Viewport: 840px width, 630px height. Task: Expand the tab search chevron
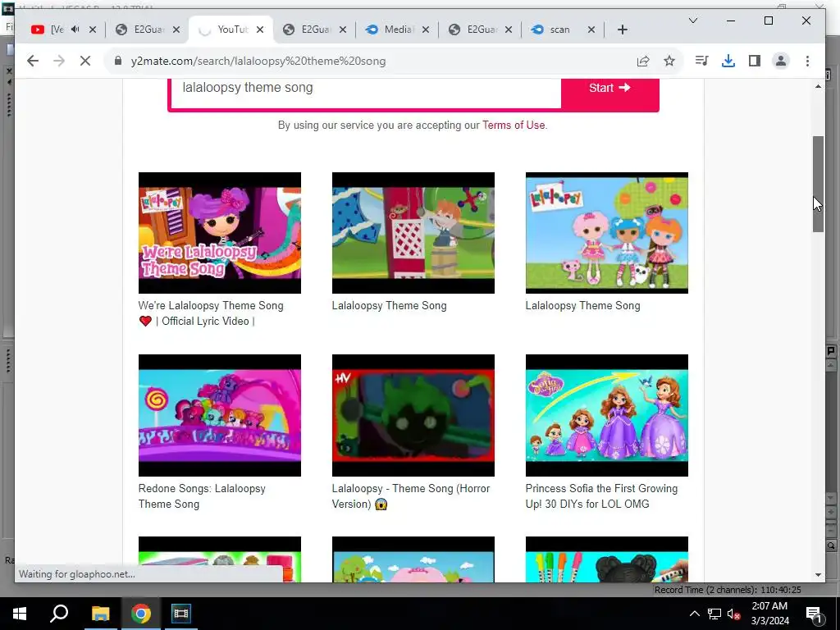pos(692,21)
